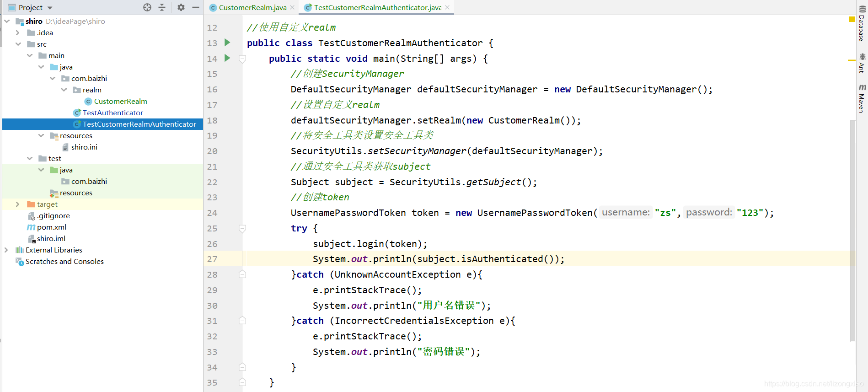Select shiro.ini file
868x392 pixels.
(84, 147)
